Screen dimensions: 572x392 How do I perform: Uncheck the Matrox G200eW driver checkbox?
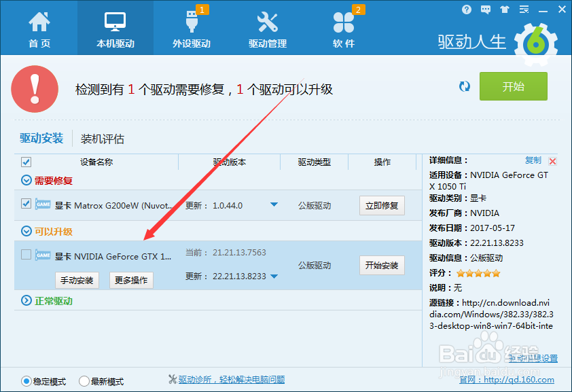(26, 204)
